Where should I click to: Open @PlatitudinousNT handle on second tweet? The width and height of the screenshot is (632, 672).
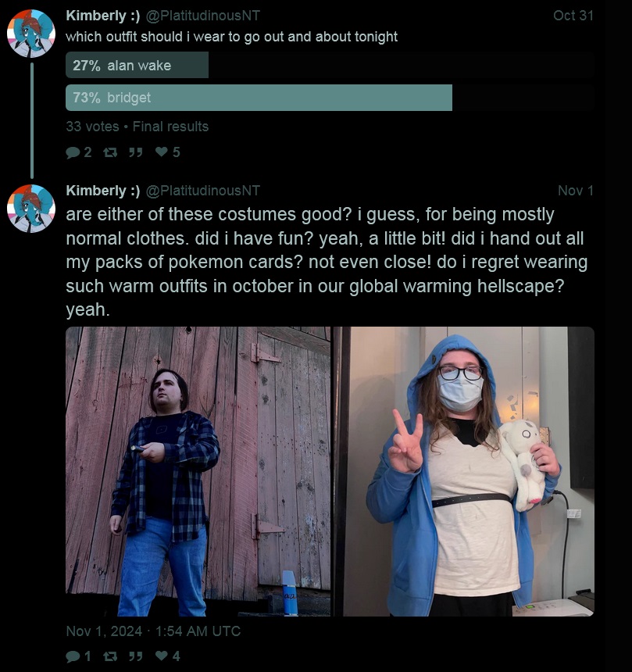pyautogui.click(x=202, y=191)
